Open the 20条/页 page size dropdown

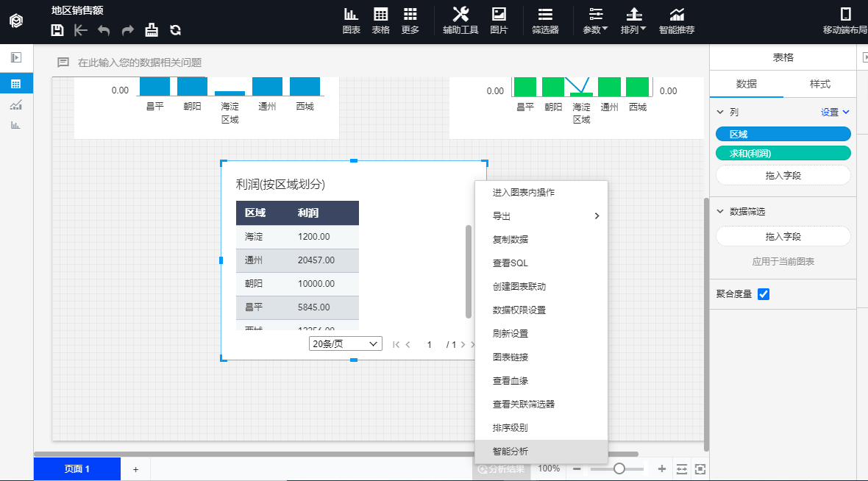coord(345,344)
